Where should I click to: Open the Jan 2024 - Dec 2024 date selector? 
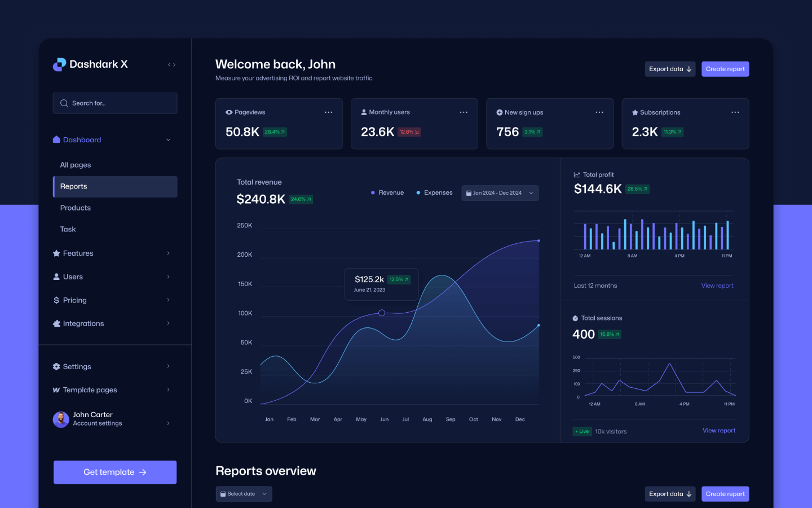click(500, 192)
